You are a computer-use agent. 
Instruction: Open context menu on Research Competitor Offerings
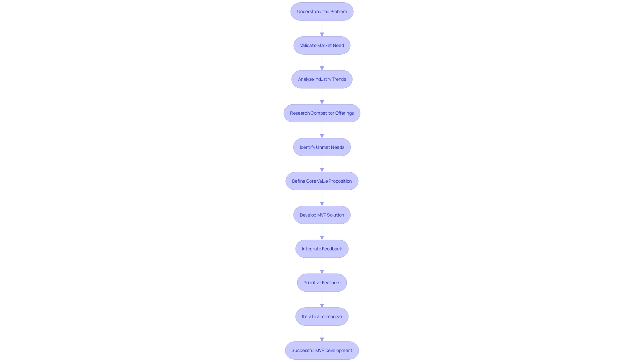(x=322, y=113)
